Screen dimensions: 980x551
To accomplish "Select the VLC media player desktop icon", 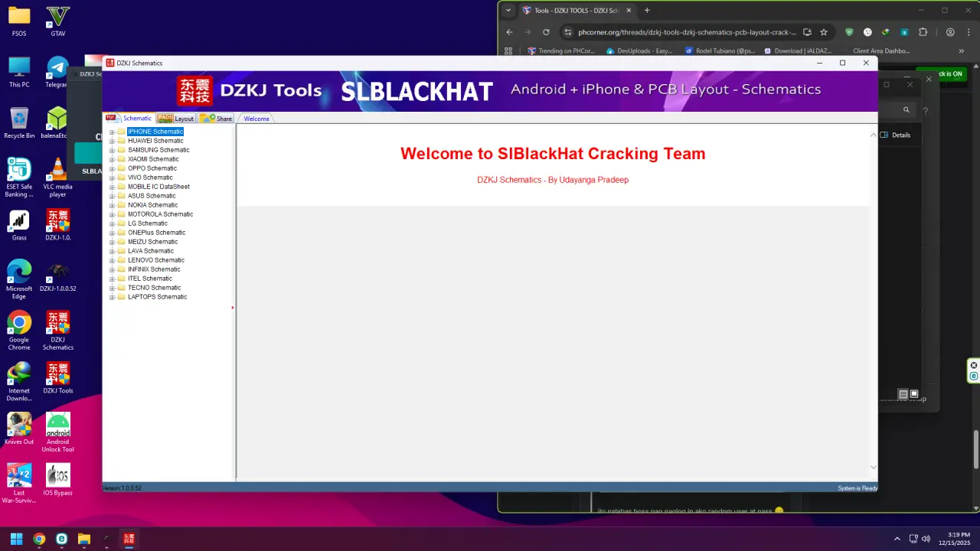I will (58, 178).
